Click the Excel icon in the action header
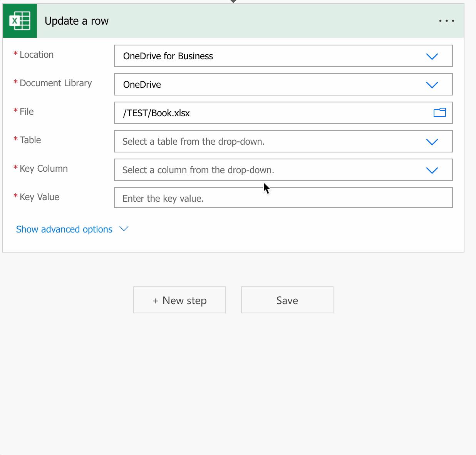The width and height of the screenshot is (476, 455). 20,21
